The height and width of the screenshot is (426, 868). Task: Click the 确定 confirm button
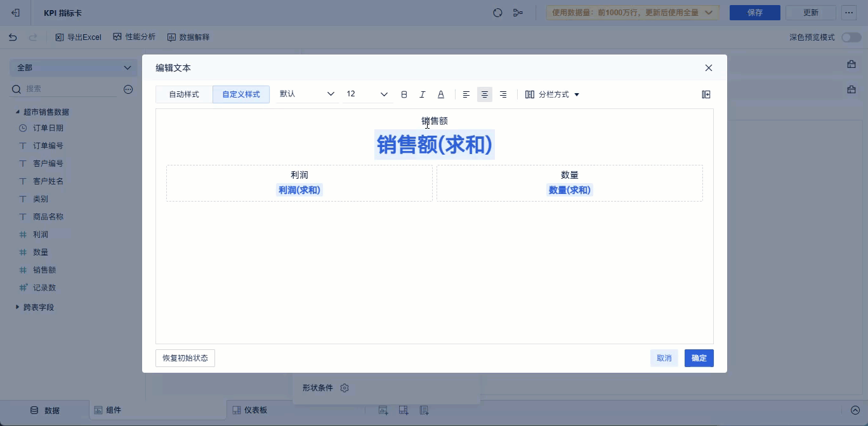pos(699,358)
